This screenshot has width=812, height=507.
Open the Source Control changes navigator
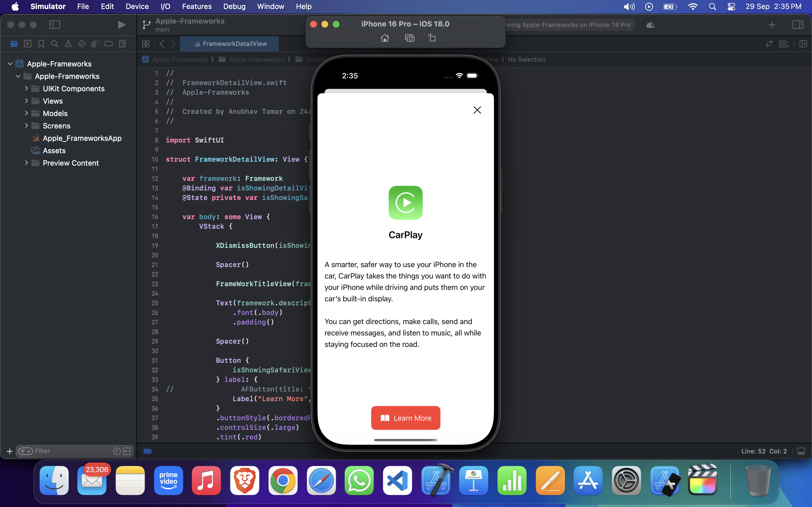coord(27,44)
